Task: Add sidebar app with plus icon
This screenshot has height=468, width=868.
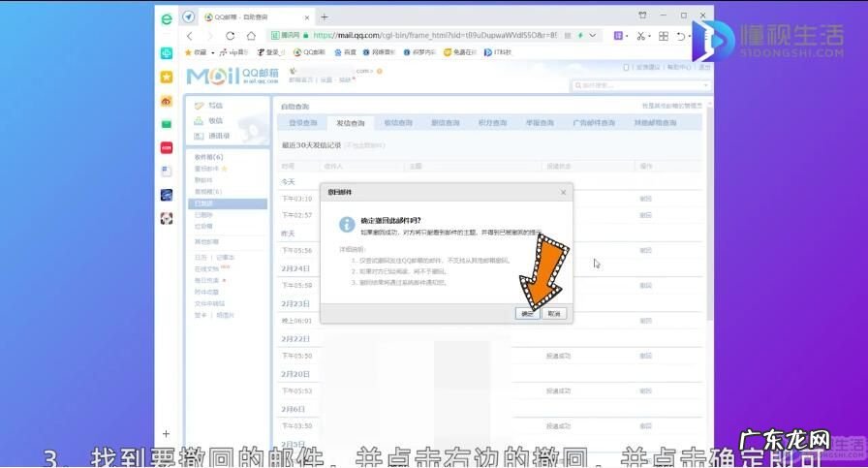Action: (x=166, y=434)
